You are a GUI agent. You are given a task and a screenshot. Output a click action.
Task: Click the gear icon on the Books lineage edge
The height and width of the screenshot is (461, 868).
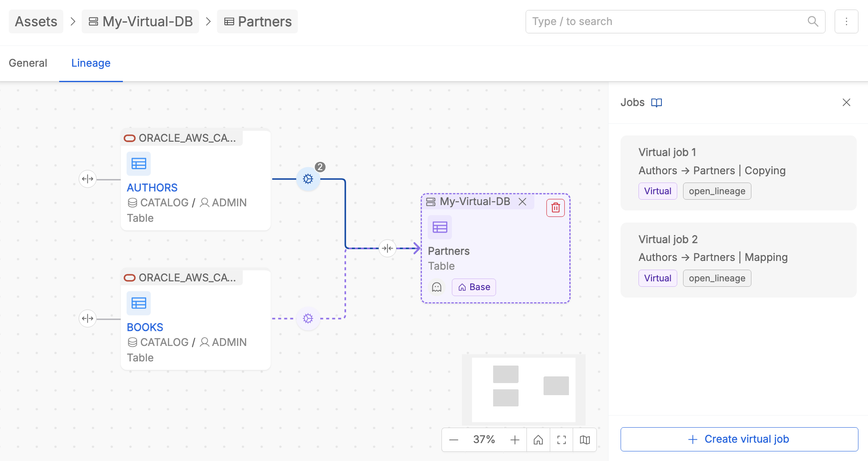click(x=308, y=318)
